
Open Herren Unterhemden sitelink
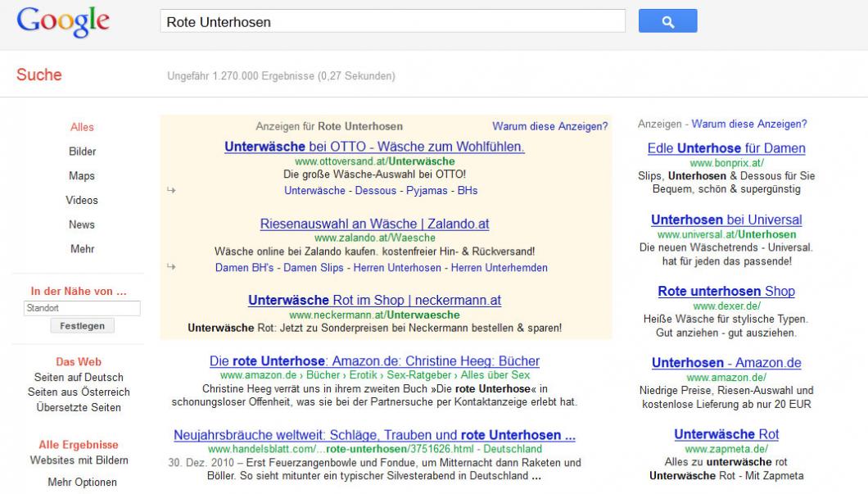(499, 268)
